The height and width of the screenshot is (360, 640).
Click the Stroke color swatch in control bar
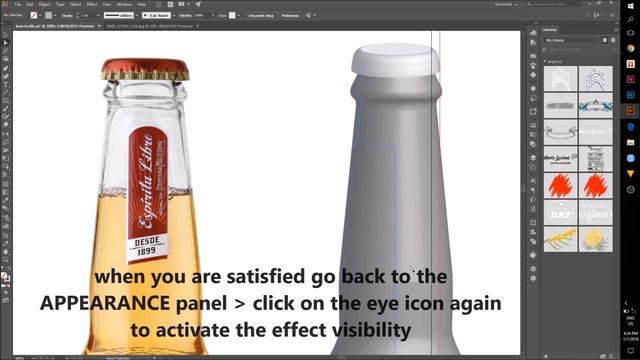click(x=49, y=16)
